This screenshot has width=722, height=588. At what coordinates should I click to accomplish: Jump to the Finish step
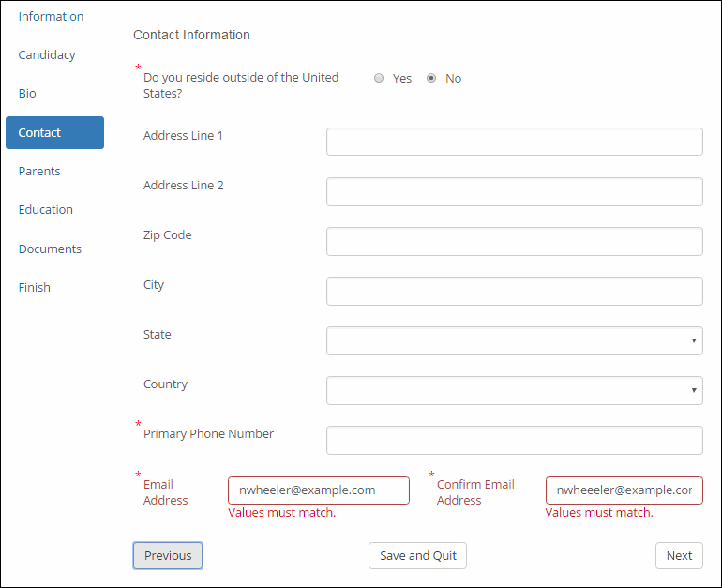[35, 288]
